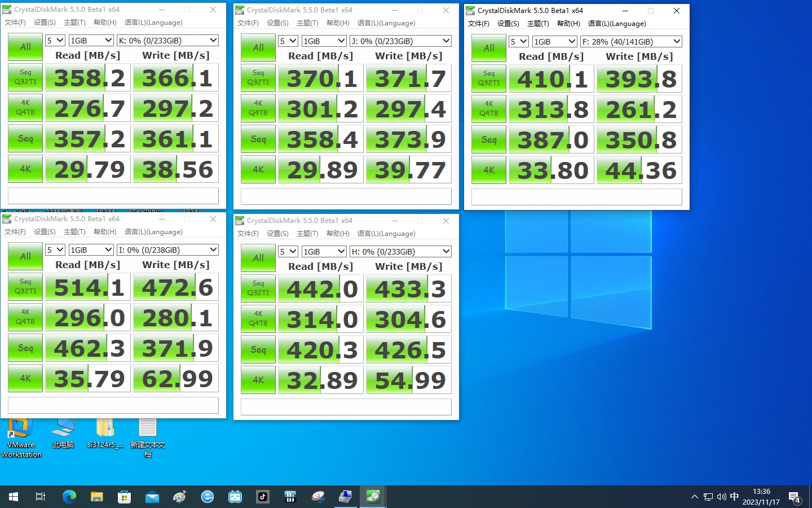Image resolution: width=812 pixels, height=508 pixels.
Task: Show hidden tray icons chevron
Action: 694,497
